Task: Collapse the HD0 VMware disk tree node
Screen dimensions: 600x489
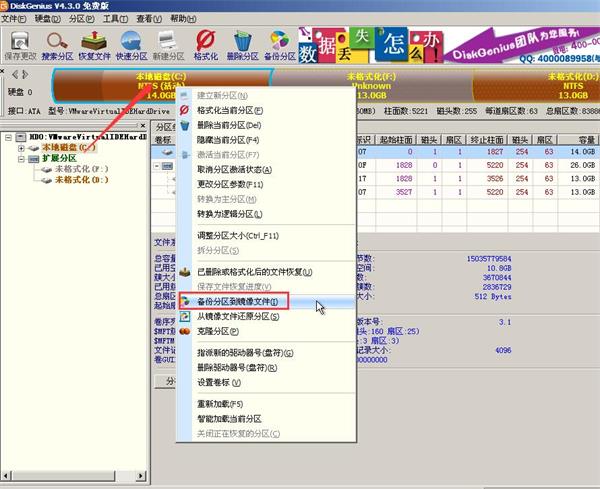Action: 8,137
